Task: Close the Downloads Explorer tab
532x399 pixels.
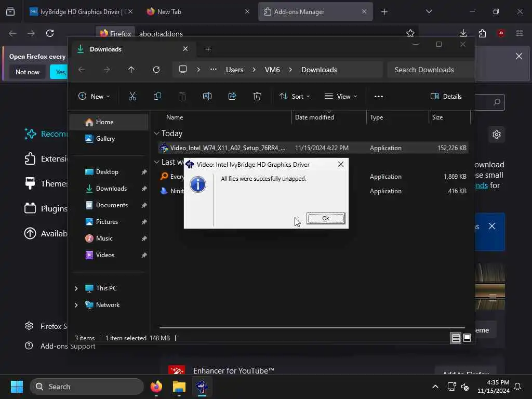Action: pyautogui.click(x=185, y=49)
